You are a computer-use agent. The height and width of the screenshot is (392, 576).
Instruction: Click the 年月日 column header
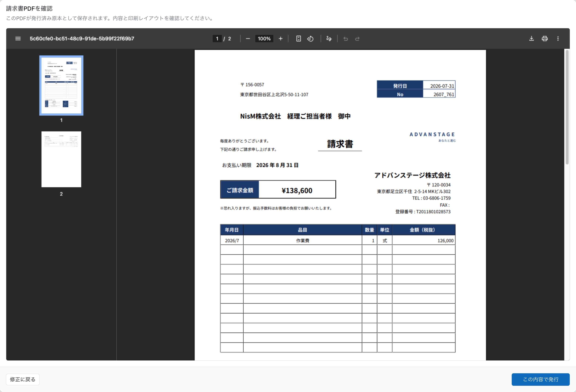232,230
